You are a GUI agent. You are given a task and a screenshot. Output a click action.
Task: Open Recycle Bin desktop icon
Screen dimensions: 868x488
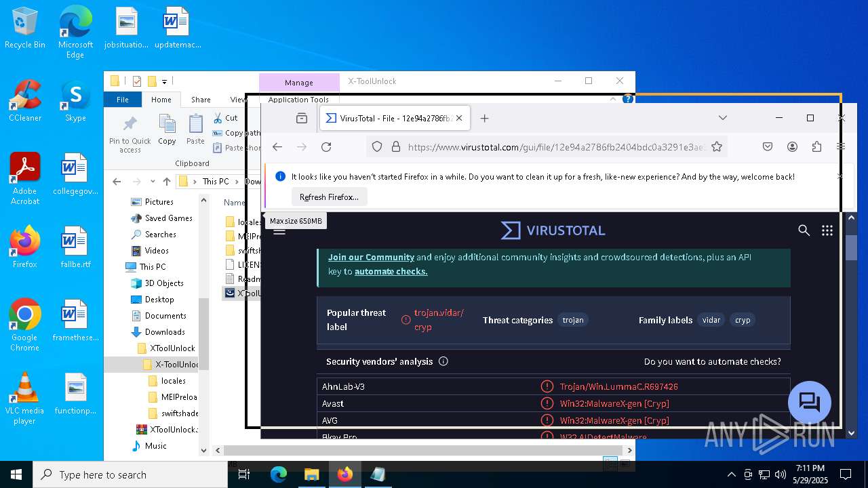pos(25,28)
